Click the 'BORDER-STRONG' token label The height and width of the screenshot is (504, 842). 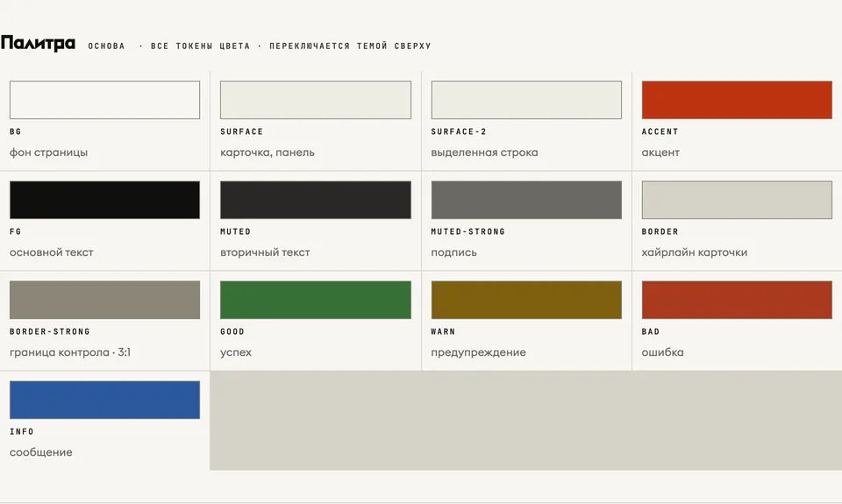point(50,331)
